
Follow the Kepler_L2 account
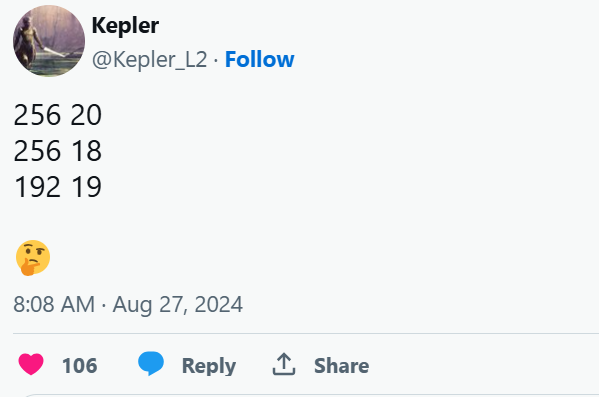259,59
